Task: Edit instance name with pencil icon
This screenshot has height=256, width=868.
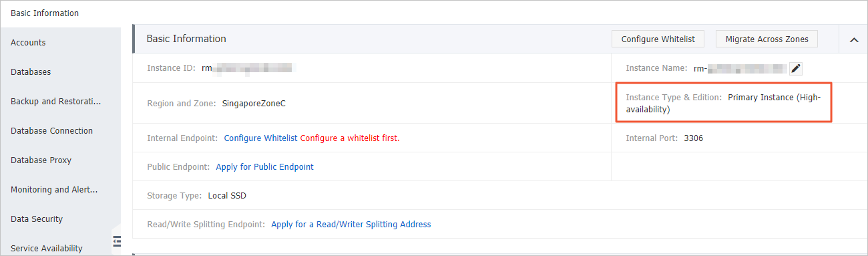Action: tap(795, 68)
